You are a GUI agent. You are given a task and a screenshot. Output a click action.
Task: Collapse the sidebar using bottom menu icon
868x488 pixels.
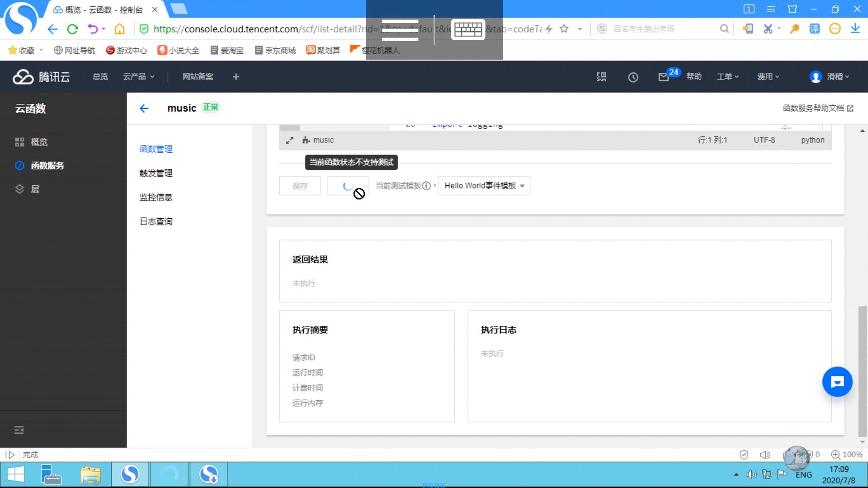click(x=19, y=430)
